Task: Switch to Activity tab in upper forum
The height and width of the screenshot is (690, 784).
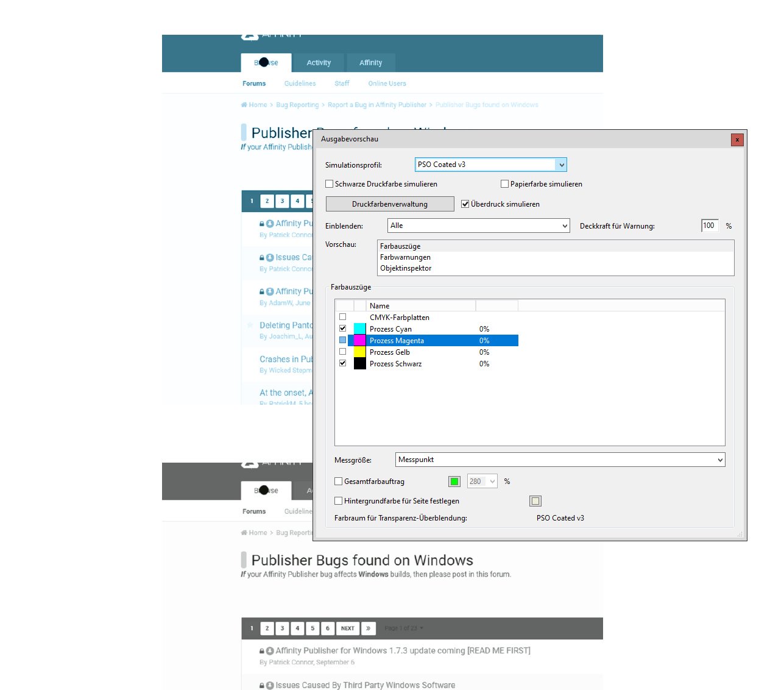Action: coord(319,63)
